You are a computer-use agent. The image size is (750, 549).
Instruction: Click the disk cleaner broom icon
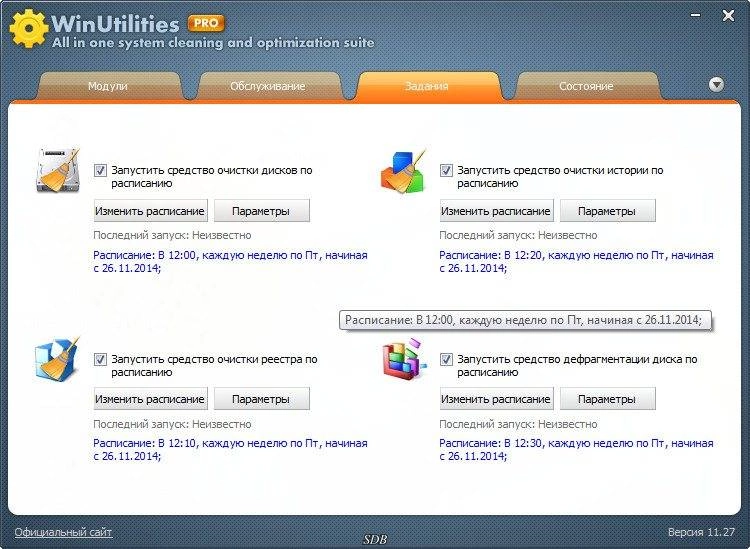click(x=58, y=170)
